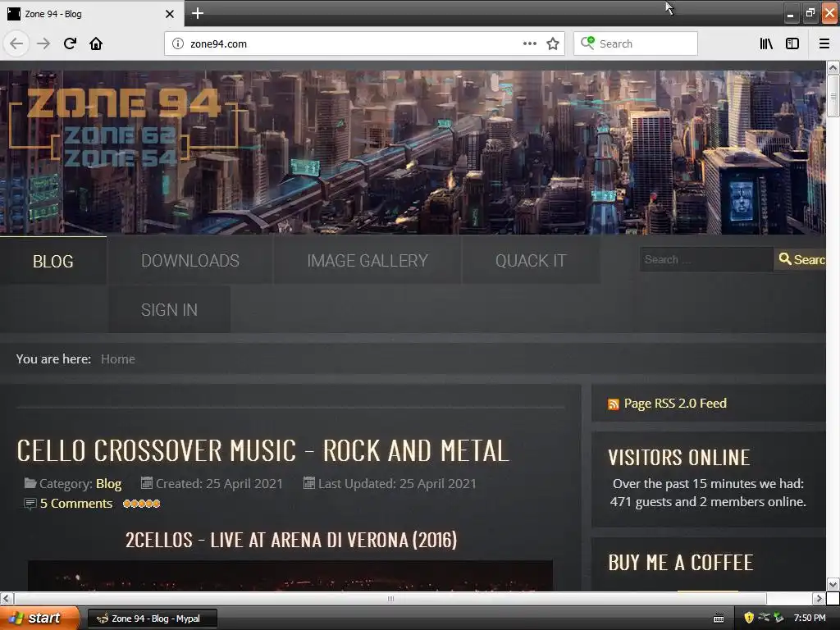Click the 2CELLOS Live at Arena heading
The image size is (840, 630).
coord(291,540)
